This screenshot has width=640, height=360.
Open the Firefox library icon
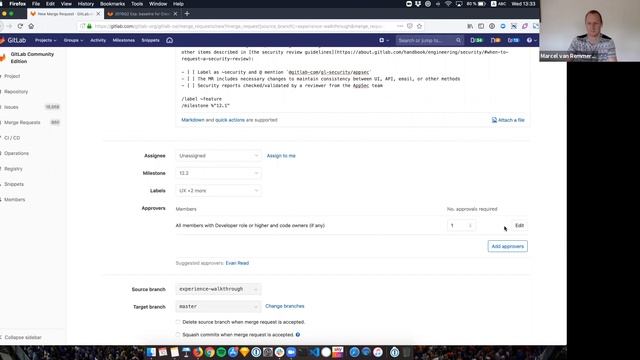coord(470,26)
